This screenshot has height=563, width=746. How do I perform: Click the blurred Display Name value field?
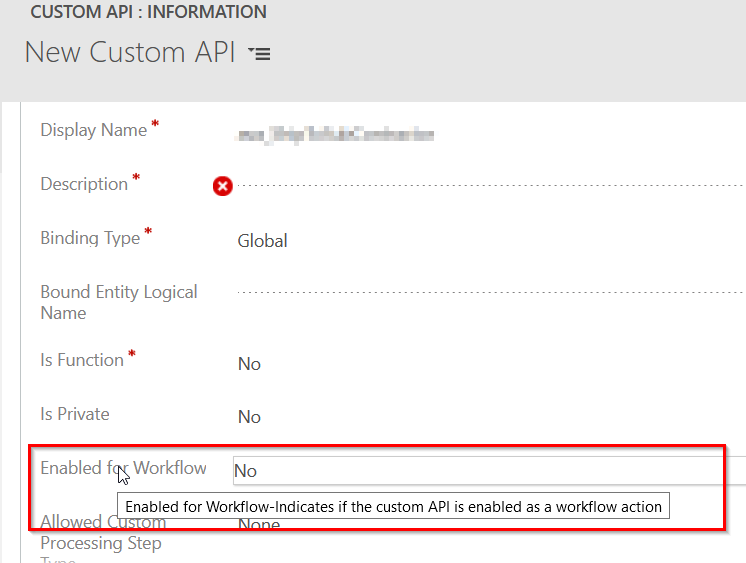335,135
